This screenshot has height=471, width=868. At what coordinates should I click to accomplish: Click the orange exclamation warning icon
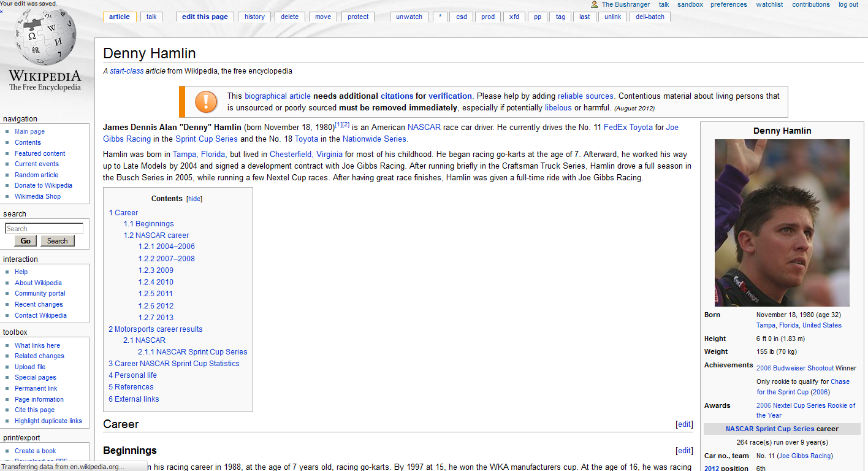coord(206,102)
